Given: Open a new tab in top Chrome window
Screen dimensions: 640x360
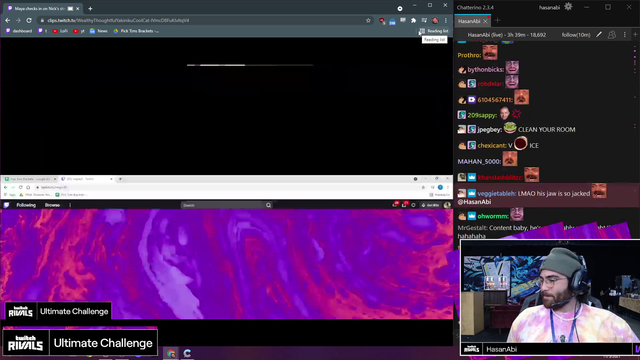Looking at the screenshot, I should [90, 9].
